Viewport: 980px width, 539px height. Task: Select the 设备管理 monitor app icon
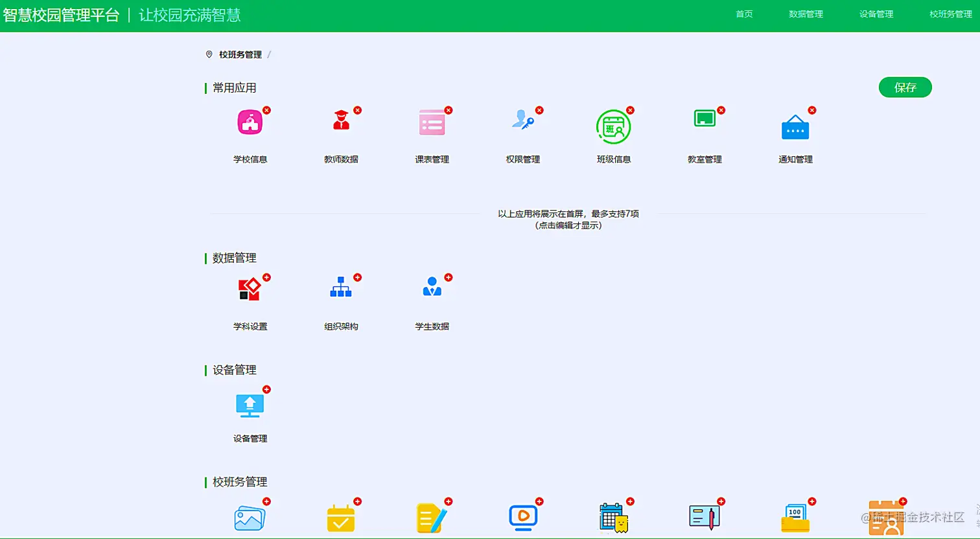(x=250, y=405)
